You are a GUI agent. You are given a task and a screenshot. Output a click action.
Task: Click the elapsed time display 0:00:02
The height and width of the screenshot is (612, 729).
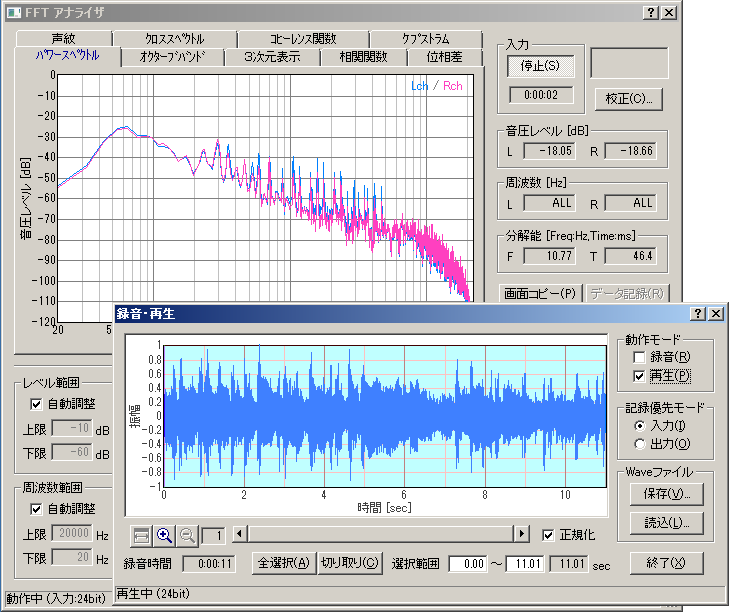541,95
